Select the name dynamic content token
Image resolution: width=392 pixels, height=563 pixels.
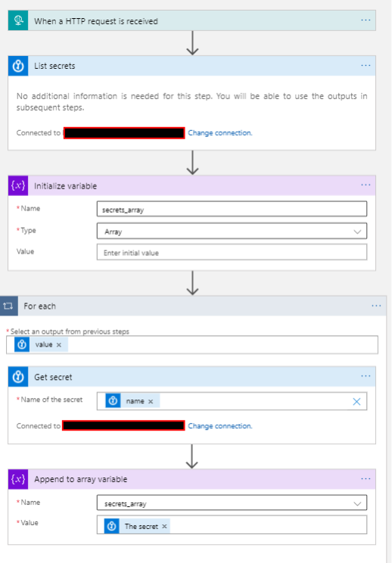pyautogui.click(x=135, y=401)
